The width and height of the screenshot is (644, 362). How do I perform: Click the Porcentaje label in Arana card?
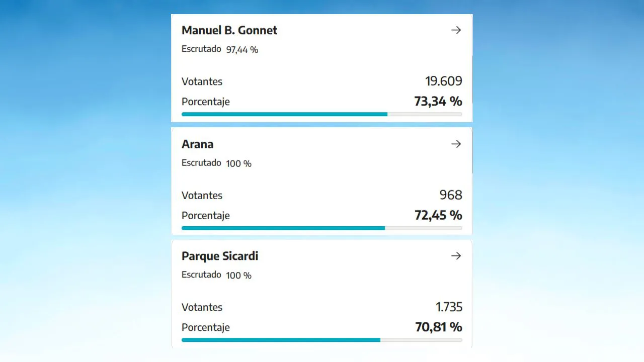coord(205,216)
